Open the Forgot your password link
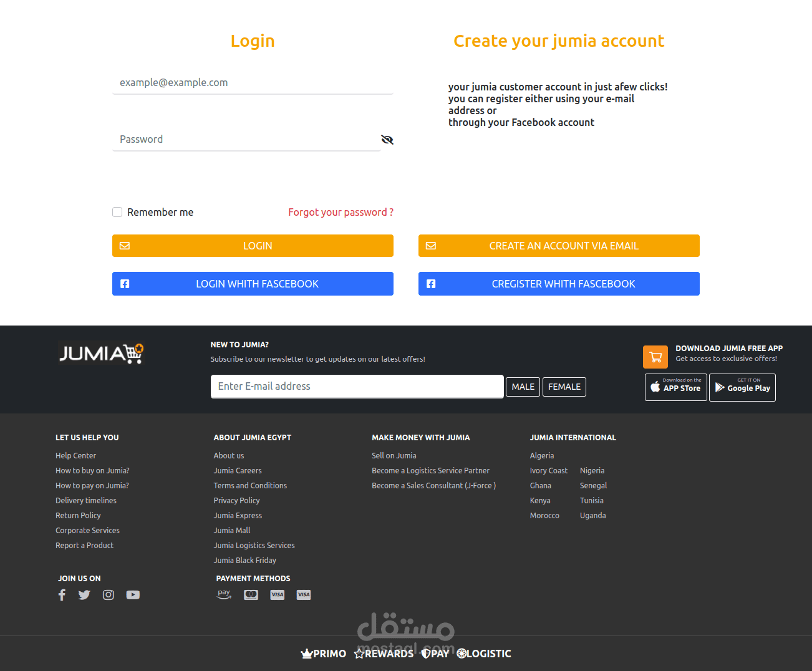 coord(341,212)
